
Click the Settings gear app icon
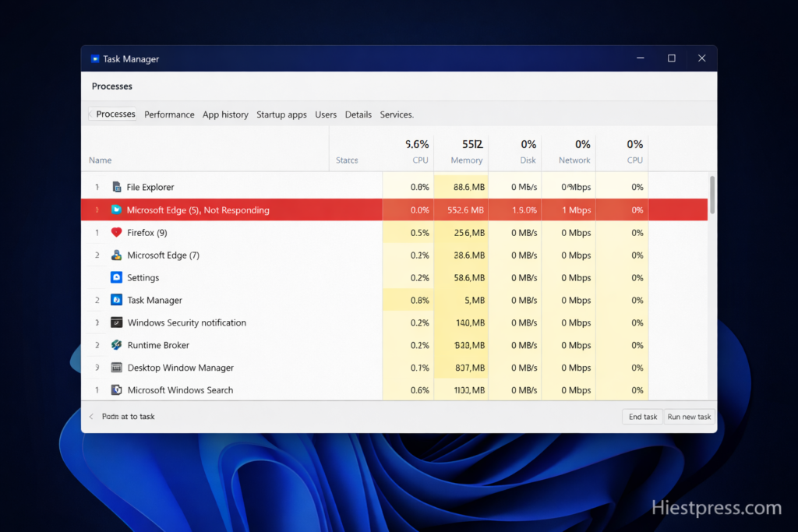[117, 277]
